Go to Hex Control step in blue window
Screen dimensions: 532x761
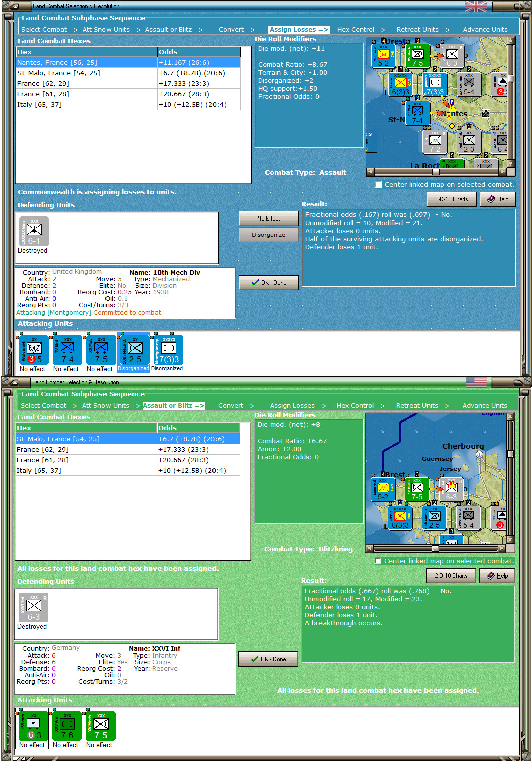click(361, 30)
